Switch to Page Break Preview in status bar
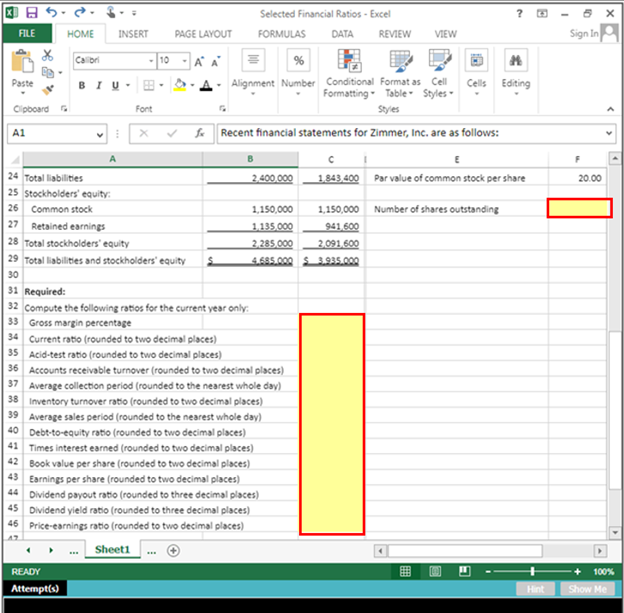The image size is (624, 613). click(464, 572)
